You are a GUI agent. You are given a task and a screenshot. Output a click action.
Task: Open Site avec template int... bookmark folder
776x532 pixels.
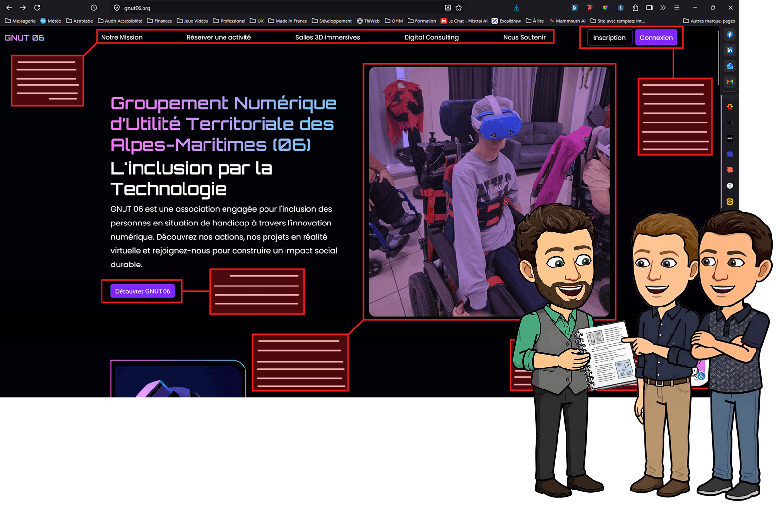pyautogui.click(x=618, y=21)
